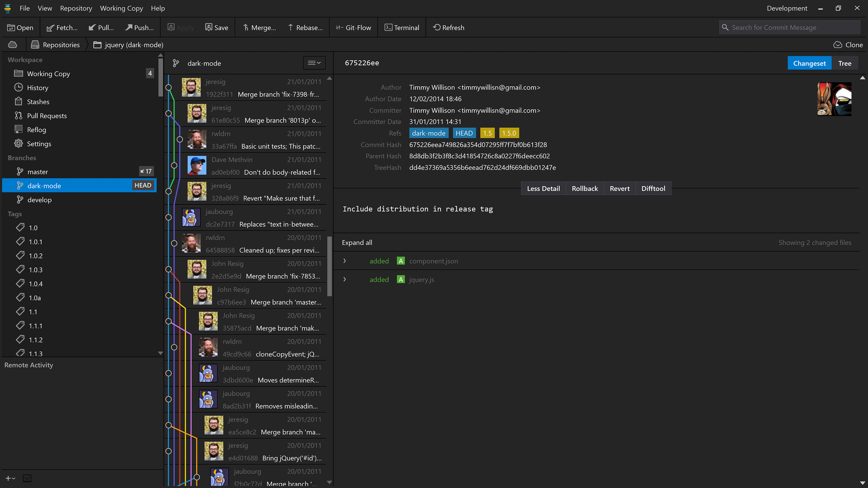Click the Refresh icon in toolbar

(x=437, y=28)
